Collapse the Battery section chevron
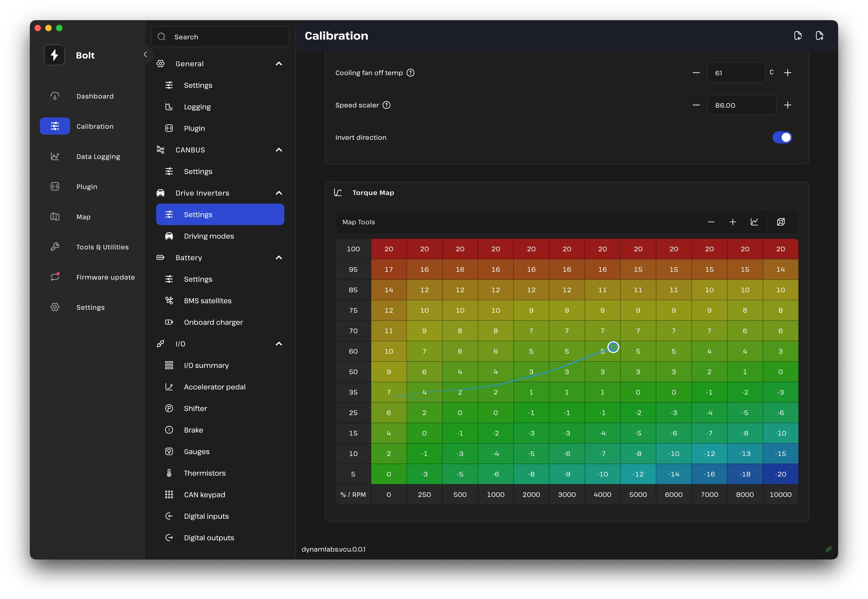The height and width of the screenshot is (599, 868). pos(279,257)
